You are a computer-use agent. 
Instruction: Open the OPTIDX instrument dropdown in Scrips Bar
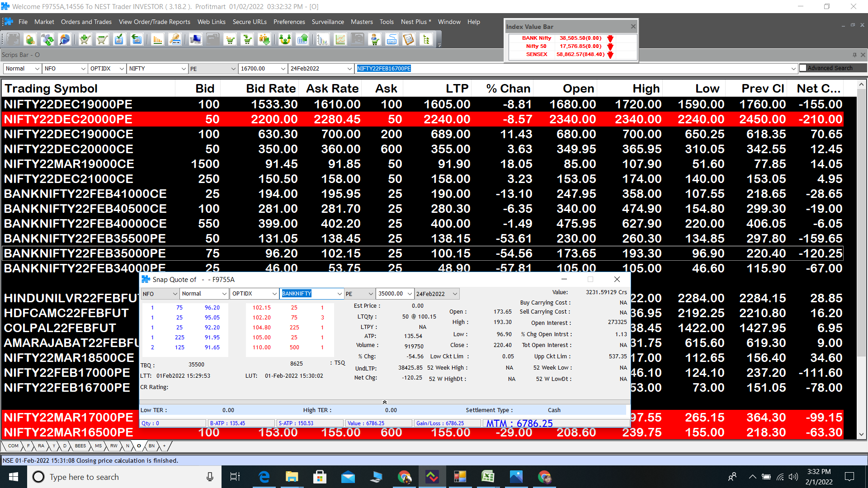(122, 69)
